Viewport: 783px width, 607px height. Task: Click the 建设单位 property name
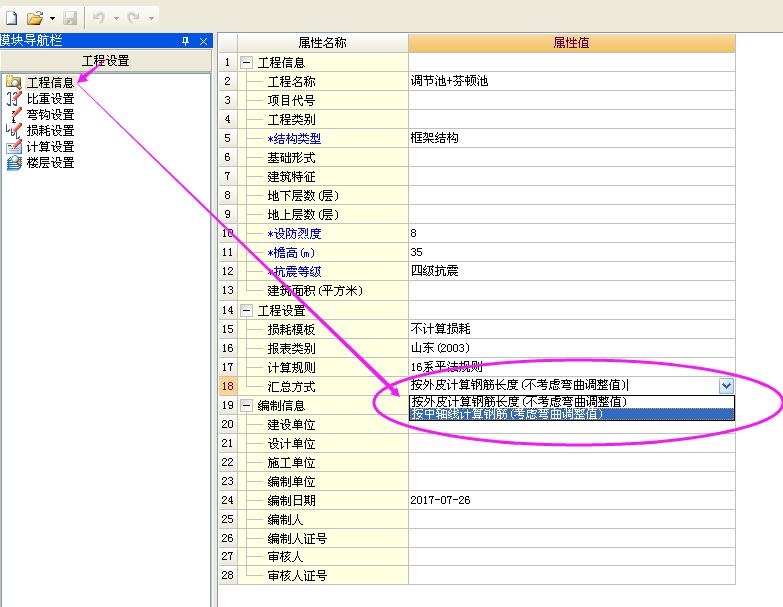click(x=291, y=424)
